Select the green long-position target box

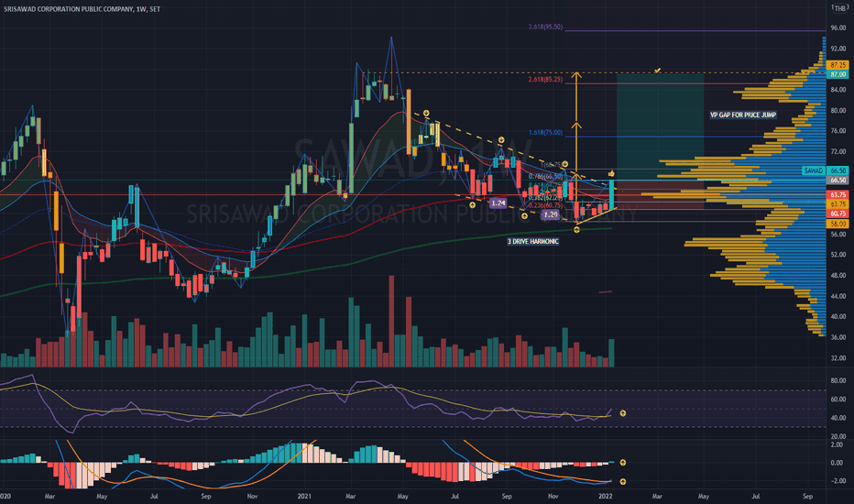(x=660, y=127)
